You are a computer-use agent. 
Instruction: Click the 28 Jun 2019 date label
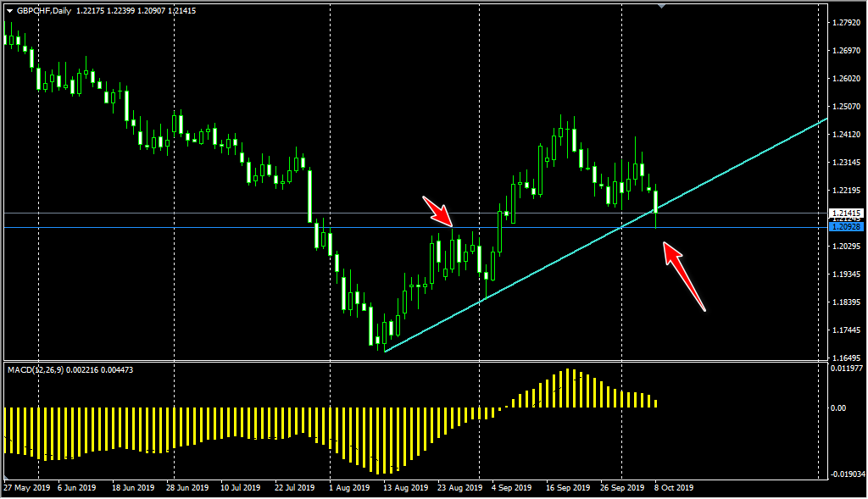click(187, 488)
